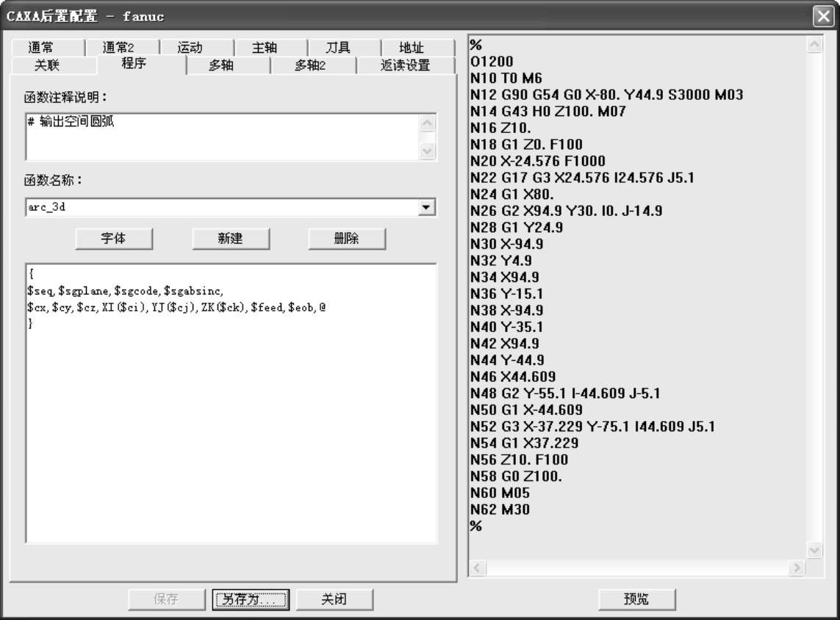
Task: Click the 关闭 button
Action: pos(334,599)
